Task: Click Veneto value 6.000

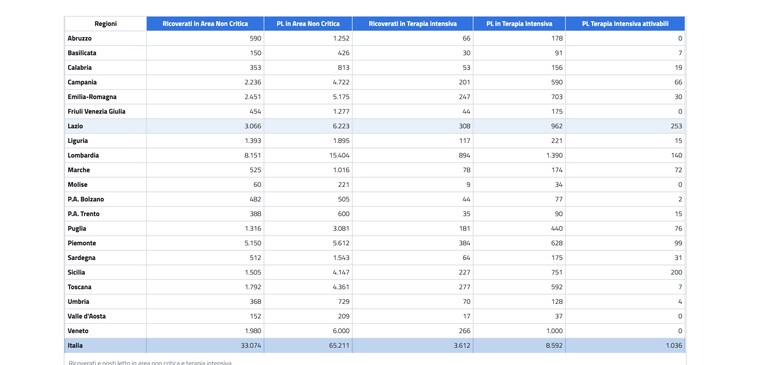Action: [x=341, y=331]
